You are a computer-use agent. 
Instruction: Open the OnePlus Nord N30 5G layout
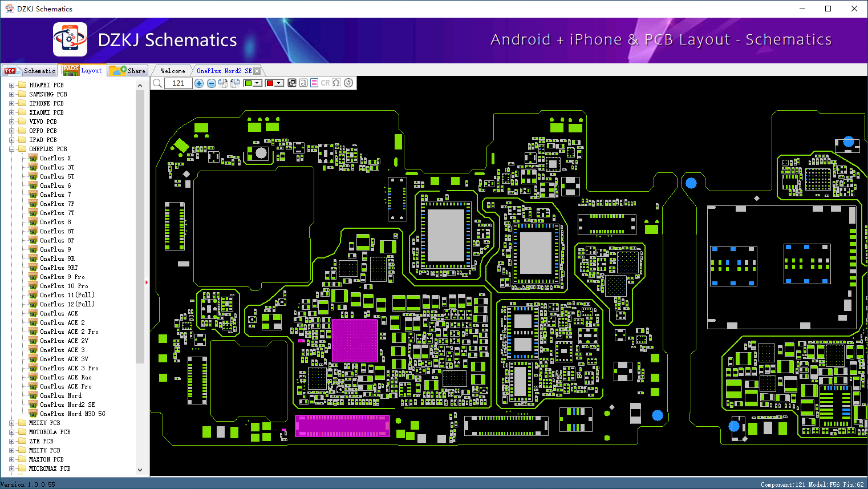(x=72, y=414)
